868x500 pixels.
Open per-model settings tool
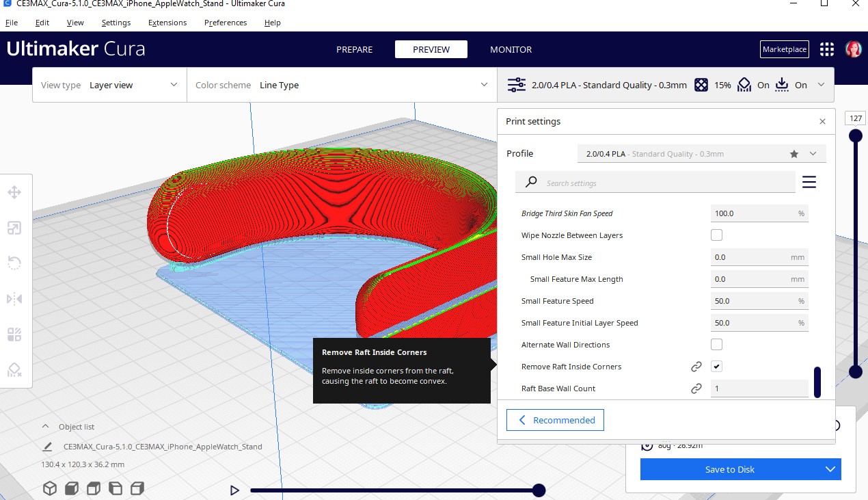pyautogui.click(x=14, y=334)
